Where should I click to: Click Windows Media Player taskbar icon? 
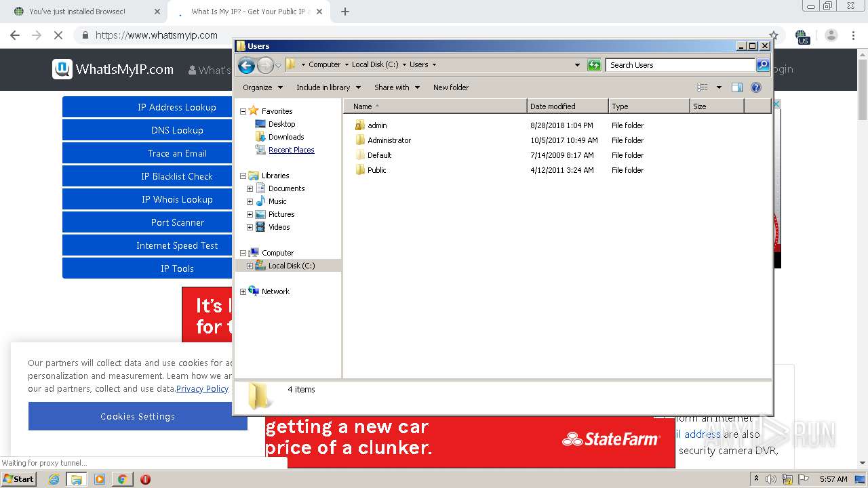tap(100, 479)
